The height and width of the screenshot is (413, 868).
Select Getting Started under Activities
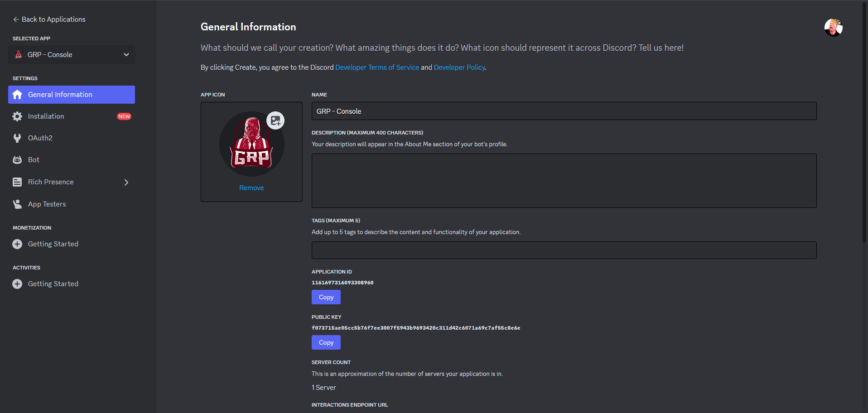(53, 284)
